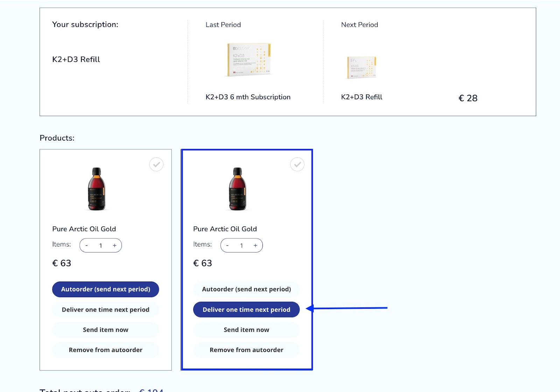Click the K2+D3 Refill name under Your subscription

click(x=76, y=59)
